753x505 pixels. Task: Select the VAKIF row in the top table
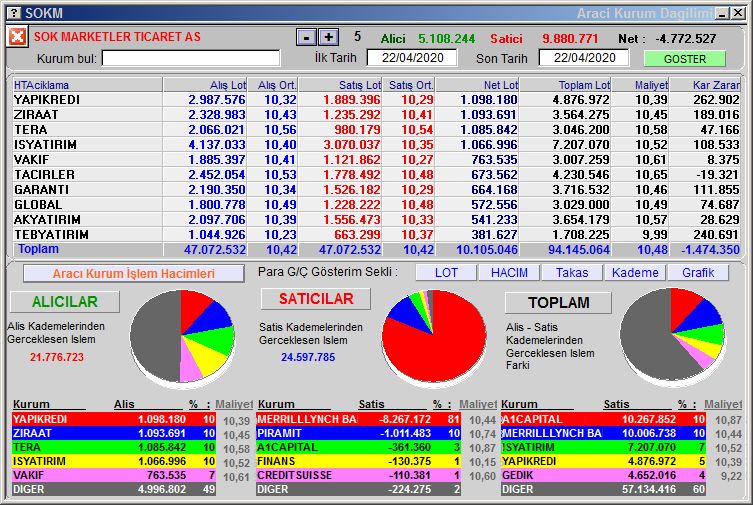click(x=376, y=159)
